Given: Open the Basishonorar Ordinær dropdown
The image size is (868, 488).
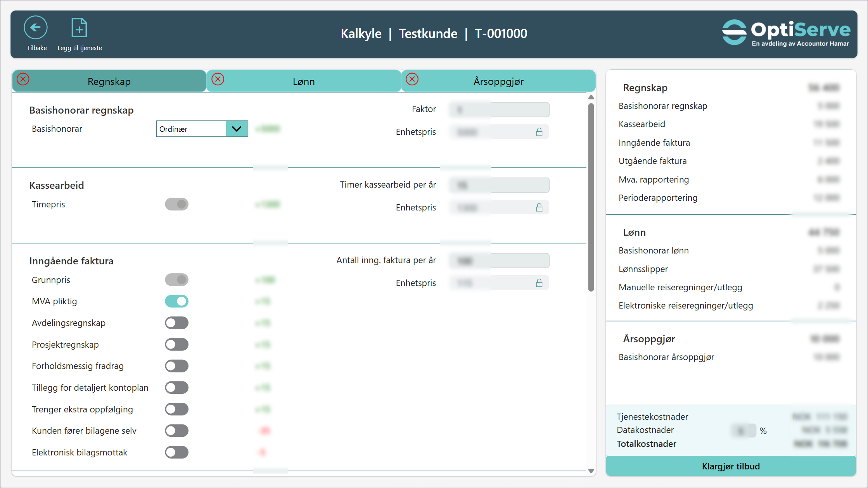Looking at the screenshot, I should click(x=237, y=129).
